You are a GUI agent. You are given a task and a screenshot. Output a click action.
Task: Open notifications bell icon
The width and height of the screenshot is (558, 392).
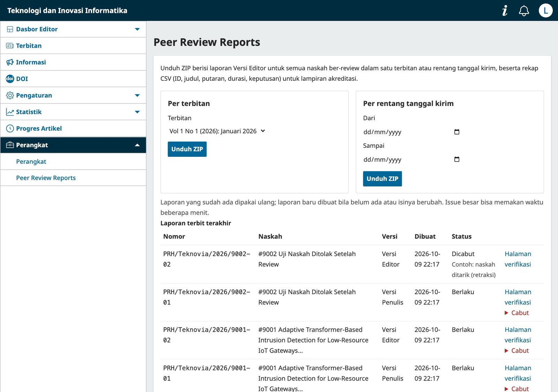coord(524,10)
